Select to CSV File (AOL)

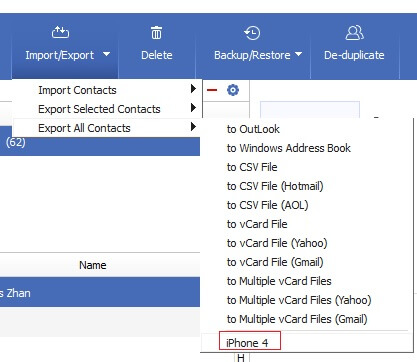click(267, 205)
